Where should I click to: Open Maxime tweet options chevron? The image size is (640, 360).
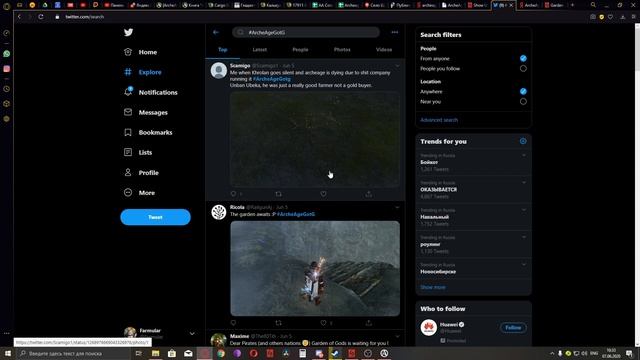click(x=397, y=336)
